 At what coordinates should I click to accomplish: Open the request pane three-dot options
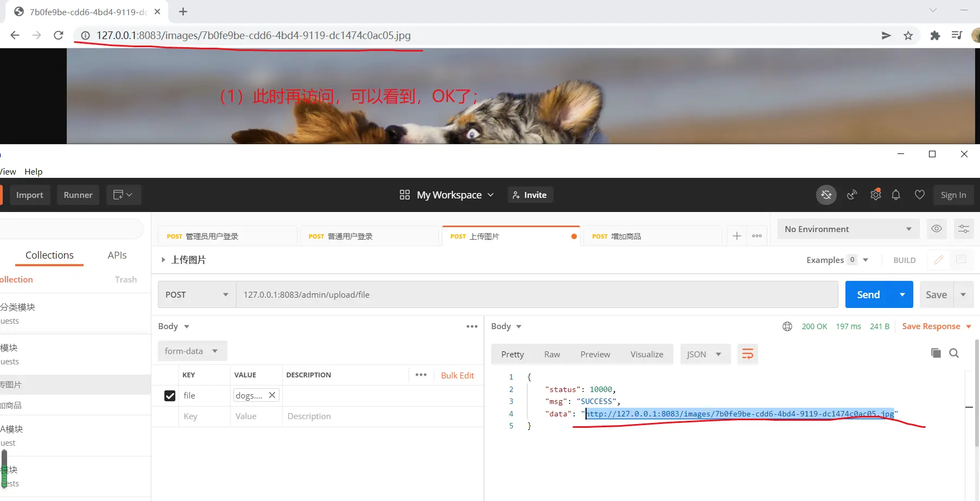pyautogui.click(x=472, y=326)
